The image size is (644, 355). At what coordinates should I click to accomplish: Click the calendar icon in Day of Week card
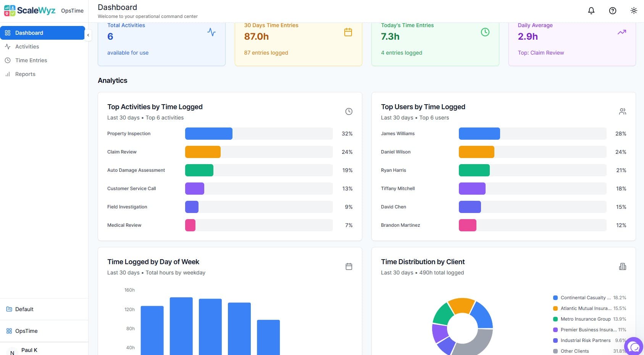point(349,266)
